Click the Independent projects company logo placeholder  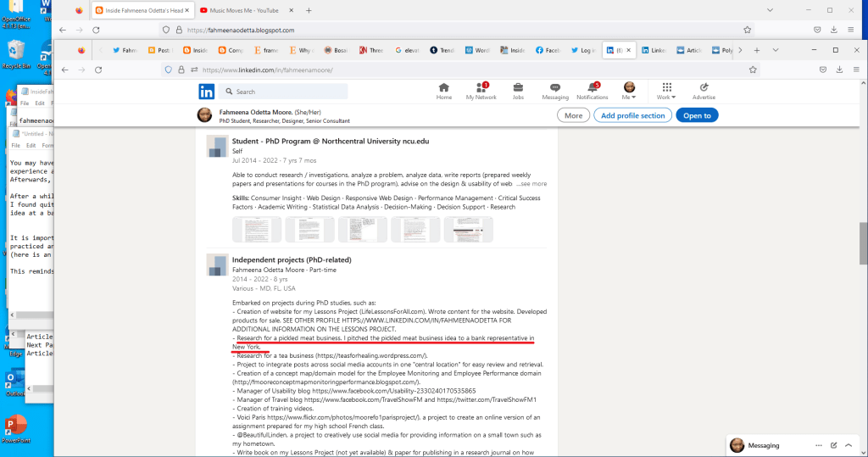[x=217, y=265]
